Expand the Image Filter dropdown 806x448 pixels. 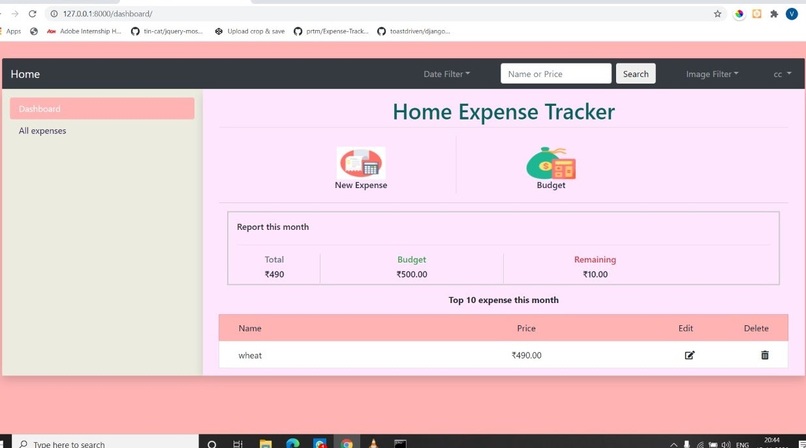tap(712, 74)
